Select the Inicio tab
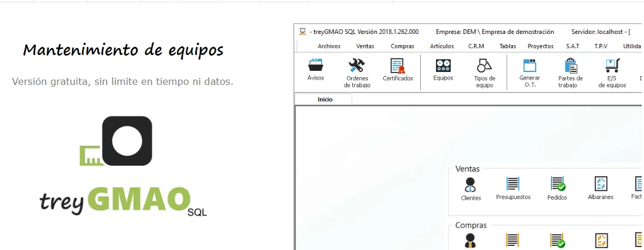 (325, 100)
